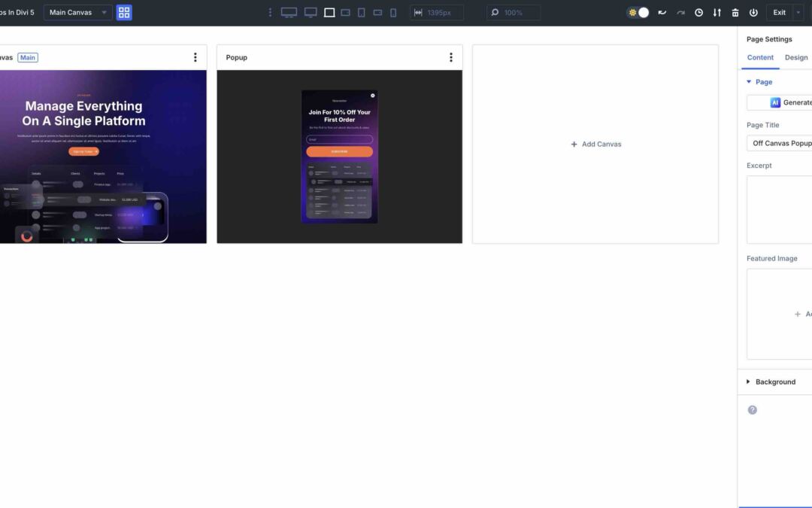Click the save/download icon near Exit

click(x=755, y=12)
